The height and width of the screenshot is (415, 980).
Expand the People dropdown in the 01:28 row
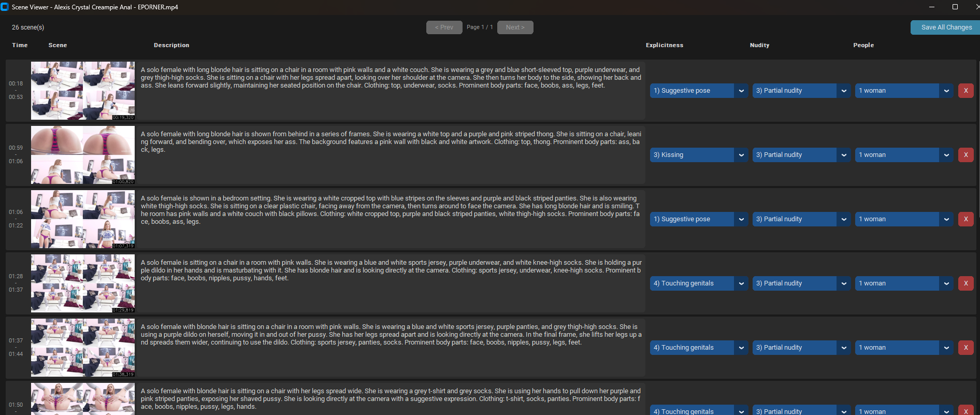tap(904, 283)
